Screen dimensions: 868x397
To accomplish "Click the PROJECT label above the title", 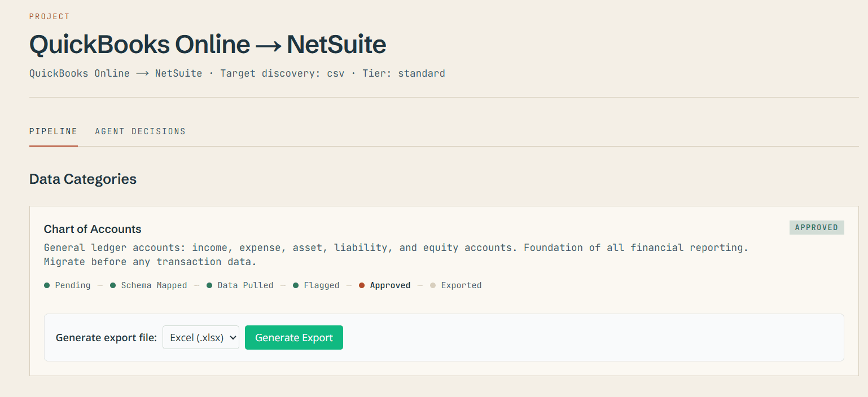I will tap(50, 16).
